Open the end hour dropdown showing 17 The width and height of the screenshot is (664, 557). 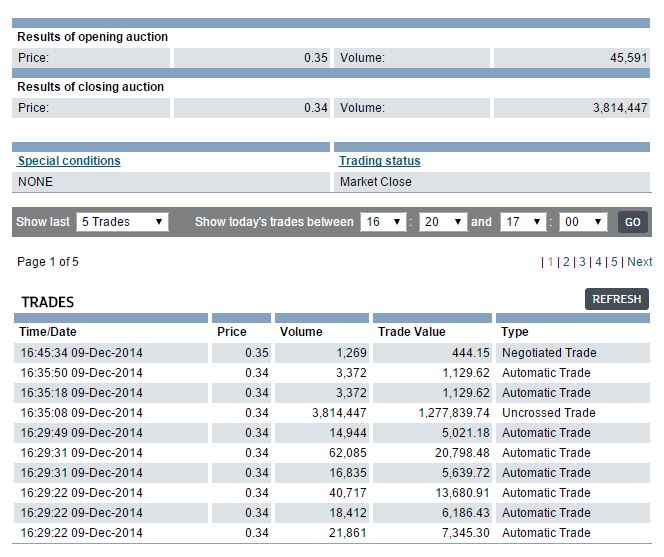[523, 222]
